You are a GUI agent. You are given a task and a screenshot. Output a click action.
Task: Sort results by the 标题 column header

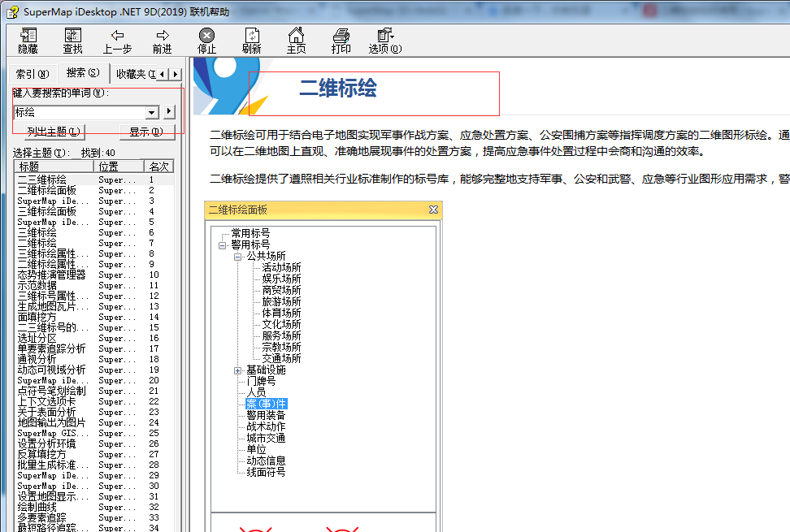tap(54, 166)
